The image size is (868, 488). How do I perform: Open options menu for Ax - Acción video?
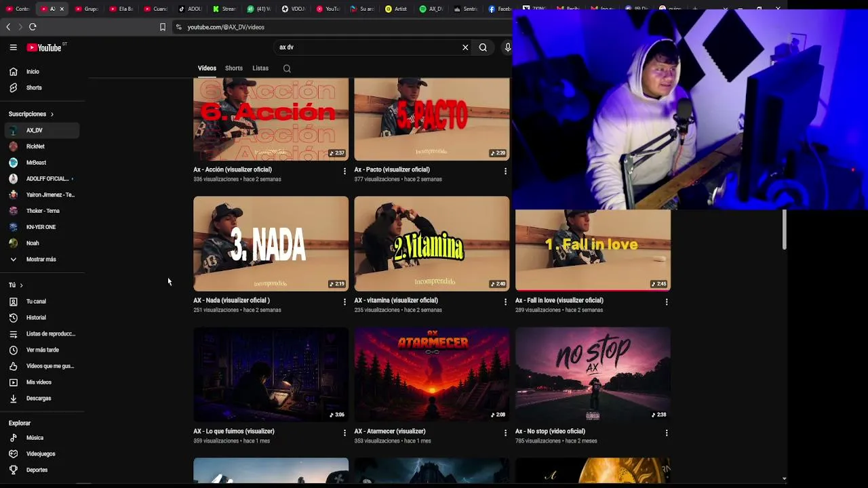point(344,171)
